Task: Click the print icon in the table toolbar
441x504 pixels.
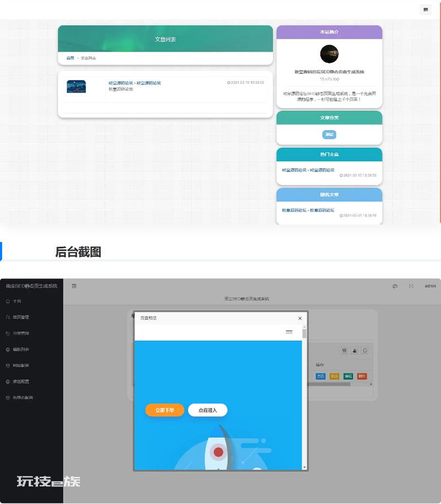Action: (x=365, y=351)
